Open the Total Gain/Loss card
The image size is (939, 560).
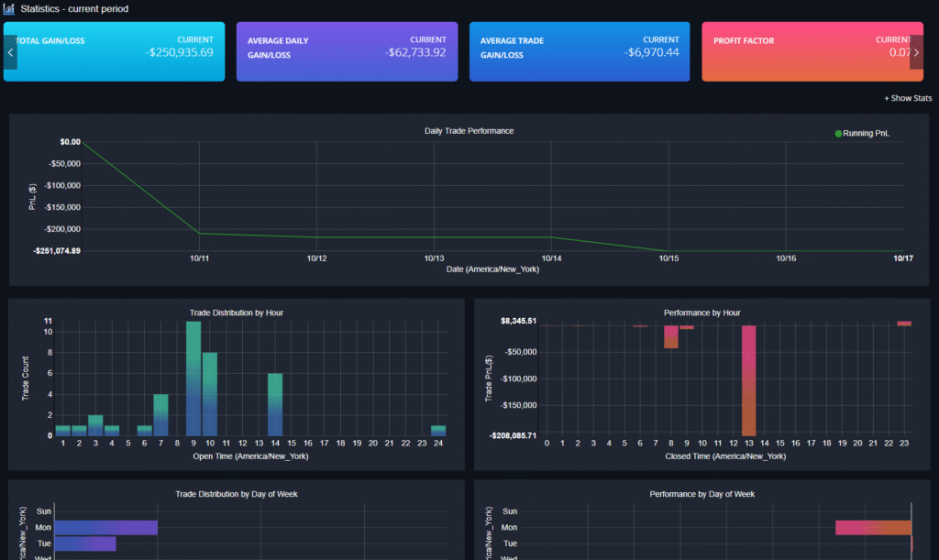pyautogui.click(x=115, y=51)
